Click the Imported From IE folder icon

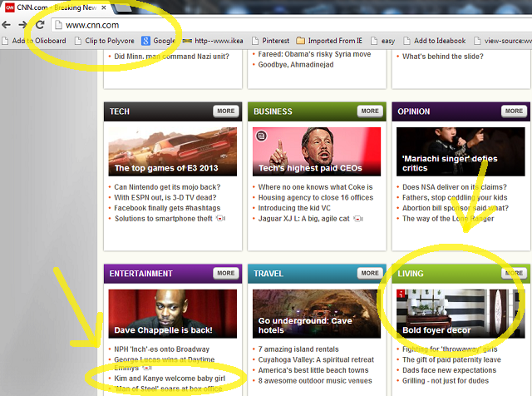[300, 41]
